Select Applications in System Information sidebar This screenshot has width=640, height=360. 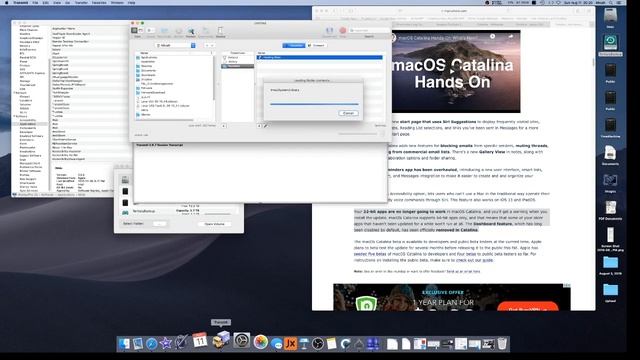28,124
